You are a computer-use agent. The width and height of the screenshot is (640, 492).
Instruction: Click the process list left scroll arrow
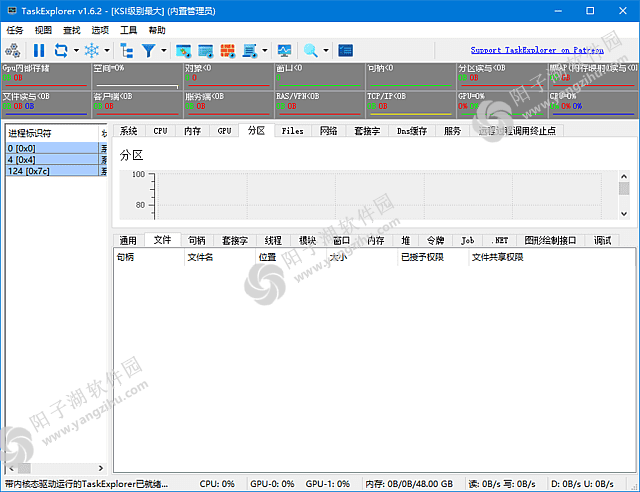click(x=11, y=468)
